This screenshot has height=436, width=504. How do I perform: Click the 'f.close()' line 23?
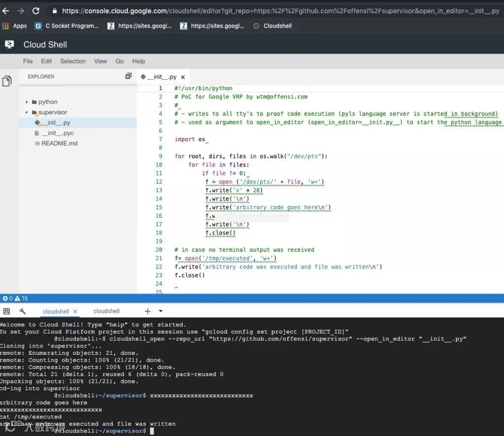189,275
